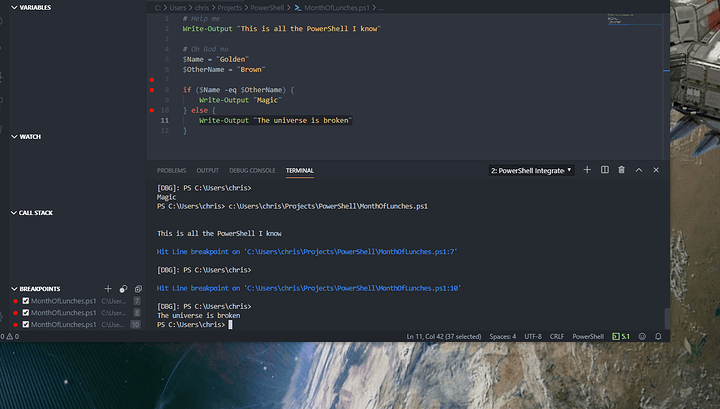The image size is (720, 409).
Task: Click the '} else {' code line
Action: 199,110
